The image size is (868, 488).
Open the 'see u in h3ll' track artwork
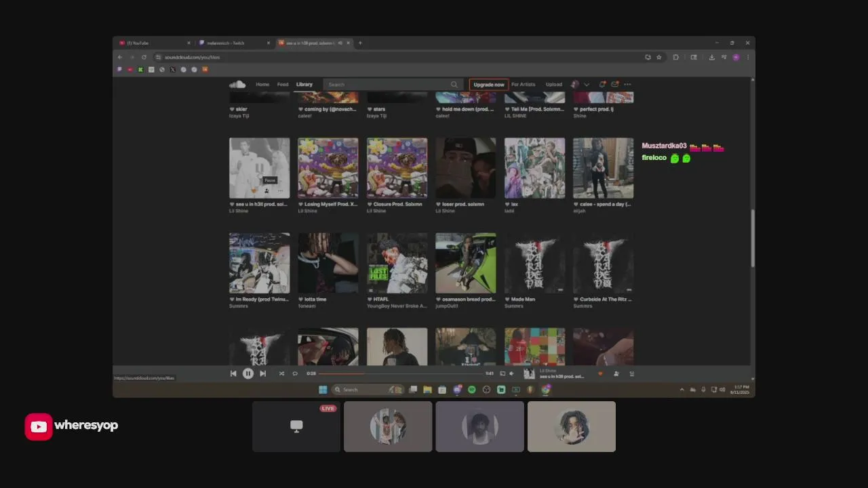point(259,168)
